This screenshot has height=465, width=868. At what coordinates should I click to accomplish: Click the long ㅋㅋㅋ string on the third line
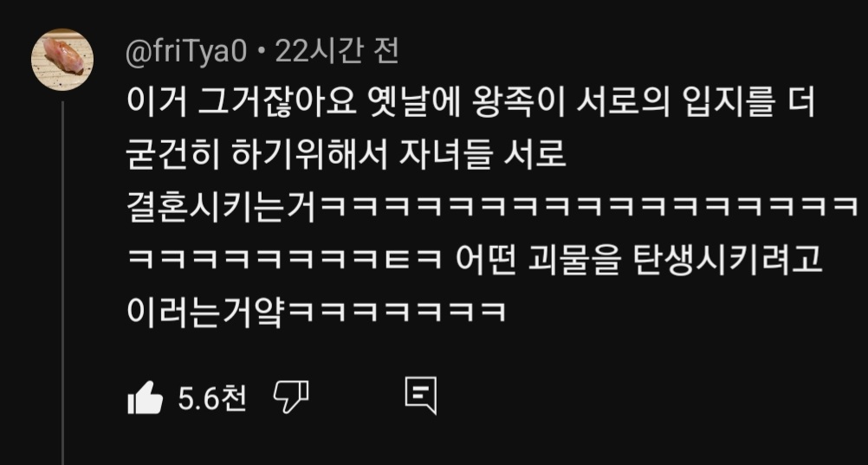(x=587, y=208)
